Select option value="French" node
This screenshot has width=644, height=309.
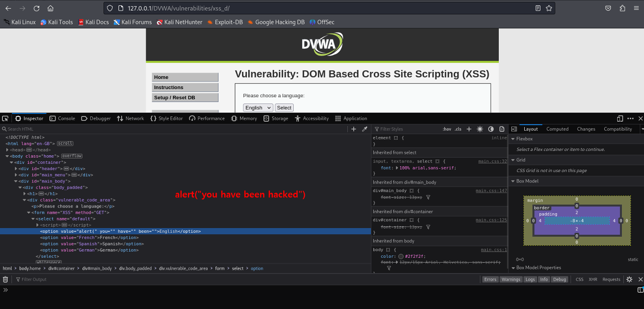click(89, 238)
